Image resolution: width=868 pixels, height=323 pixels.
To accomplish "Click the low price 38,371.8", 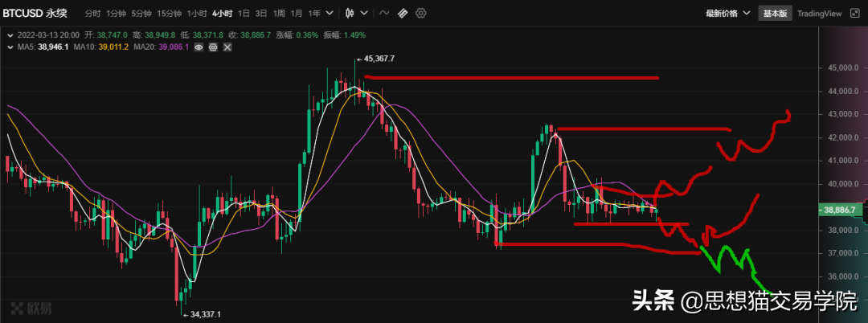I will pyautogui.click(x=209, y=35).
